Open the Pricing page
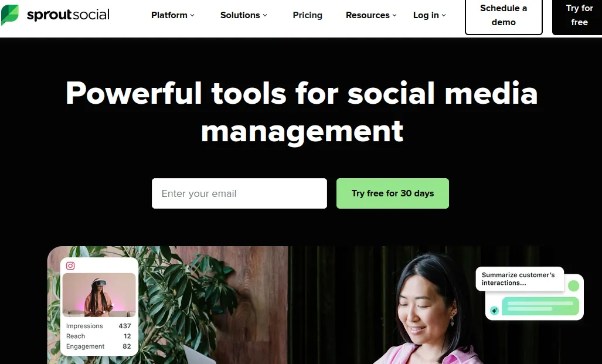The height and width of the screenshot is (364, 602). tap(308, 15)
